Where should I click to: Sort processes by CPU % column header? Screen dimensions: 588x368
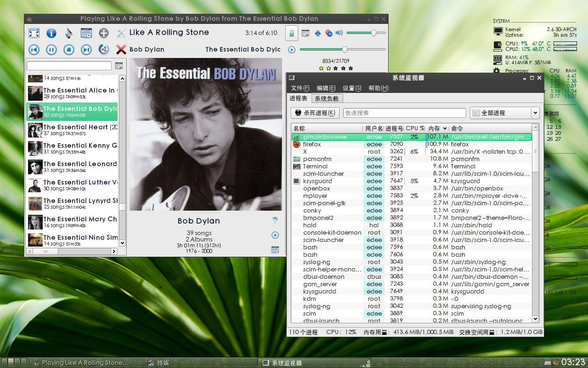(415, 128)
